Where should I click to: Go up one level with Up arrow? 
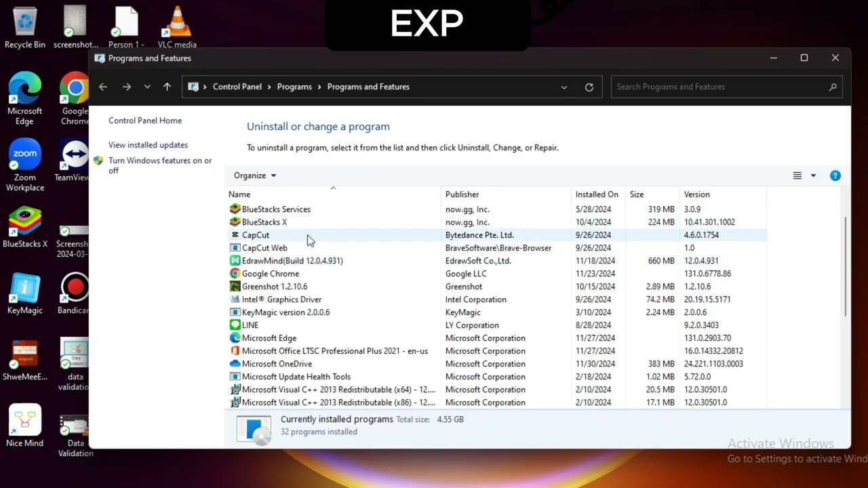(167, 87)
